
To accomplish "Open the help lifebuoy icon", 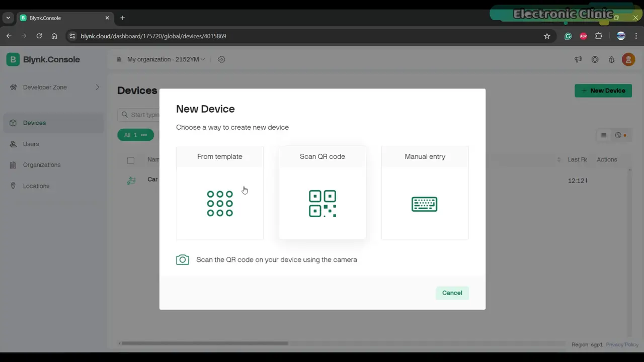I will click(595, 59).
